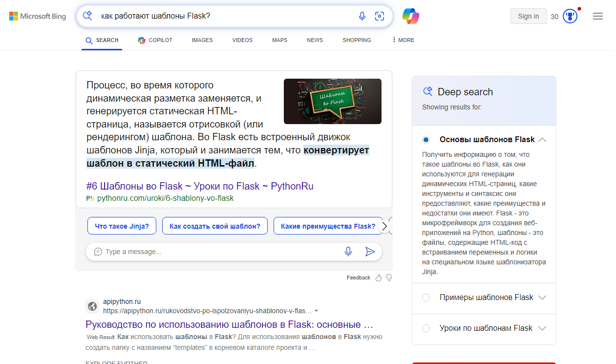Click the Шаблоны во Flask thumbnail image

[333, 101]
